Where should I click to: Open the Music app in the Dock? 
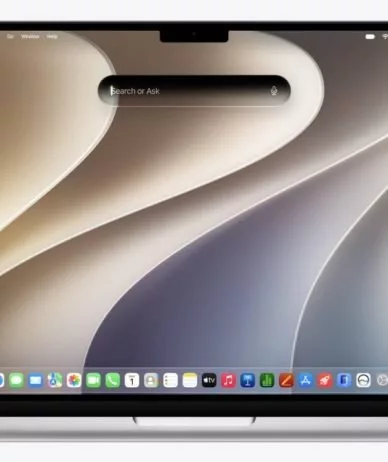[x=228, y=380]
